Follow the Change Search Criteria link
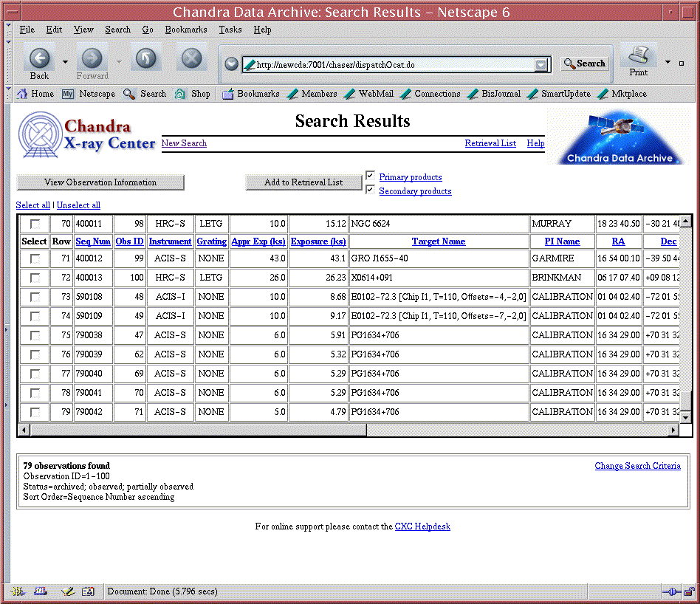Screen dimensions: 700x604 pyautogui.click(x=637, y=466)
